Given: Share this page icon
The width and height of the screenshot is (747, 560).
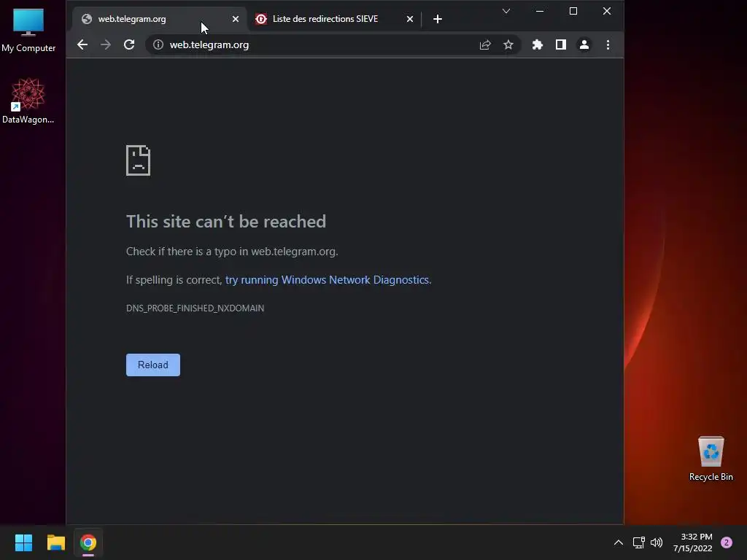Looking at the screenshot, I should click(485, 44).
